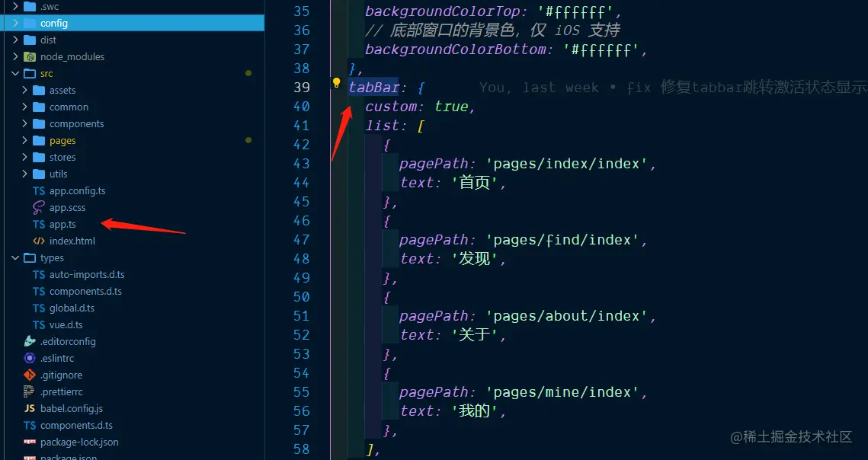Click the editorconfig icon in the sidebar

tap(29, 341)
